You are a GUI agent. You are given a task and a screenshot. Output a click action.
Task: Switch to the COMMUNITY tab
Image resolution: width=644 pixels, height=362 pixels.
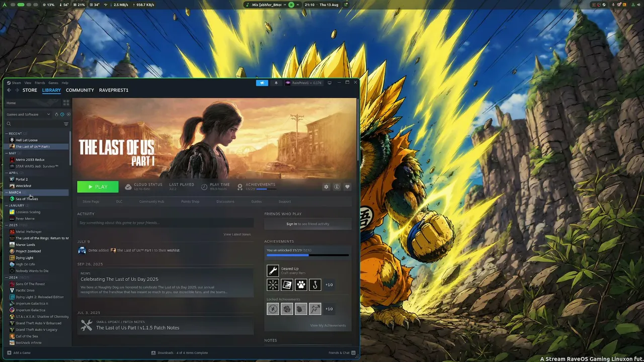click(80, 90)
